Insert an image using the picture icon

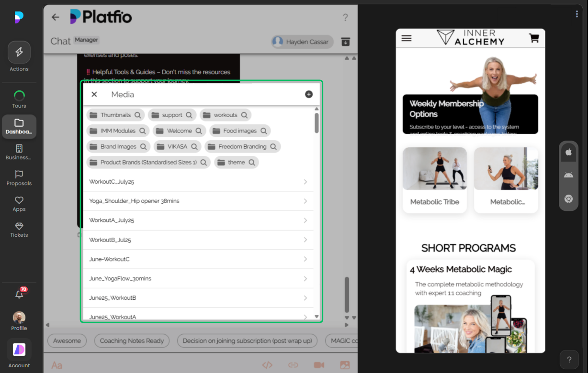tap(345, 365)
